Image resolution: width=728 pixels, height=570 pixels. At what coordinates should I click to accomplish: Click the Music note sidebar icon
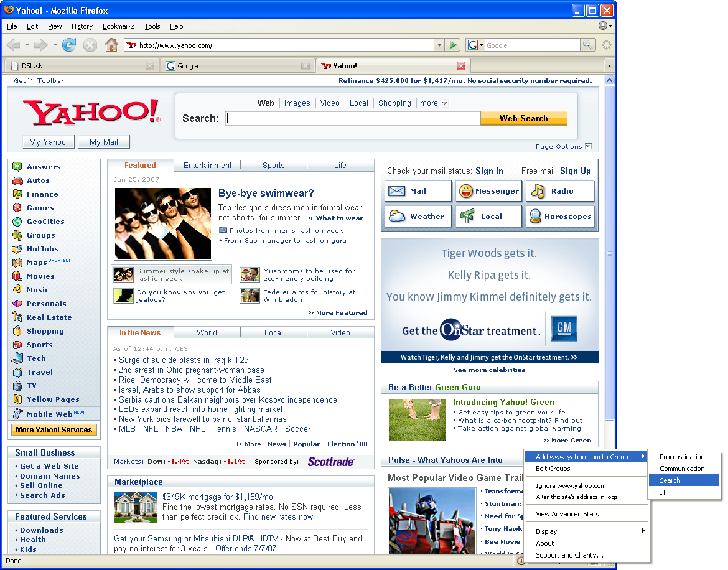17,289
